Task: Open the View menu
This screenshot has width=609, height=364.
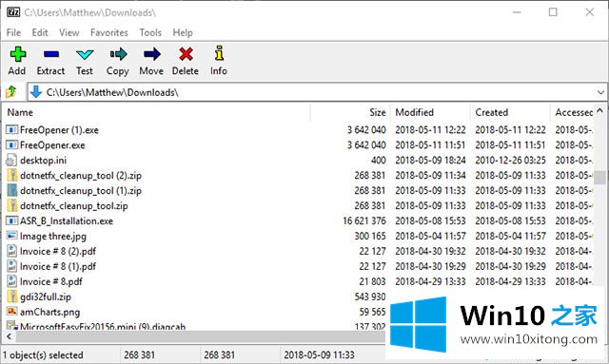Action: tap(69, 32)
